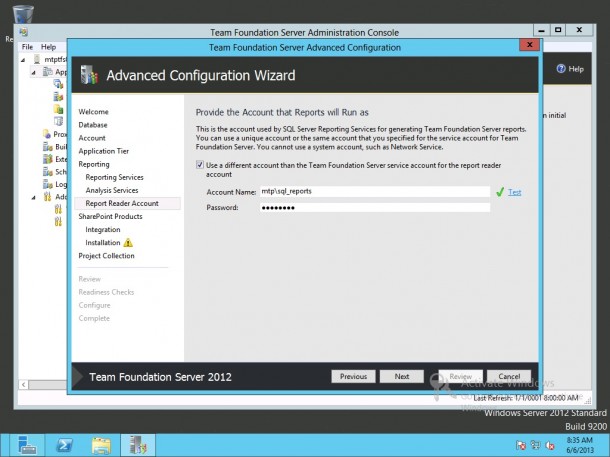
Task: Select the SharePoint Products step
Action: pos(110,216)
